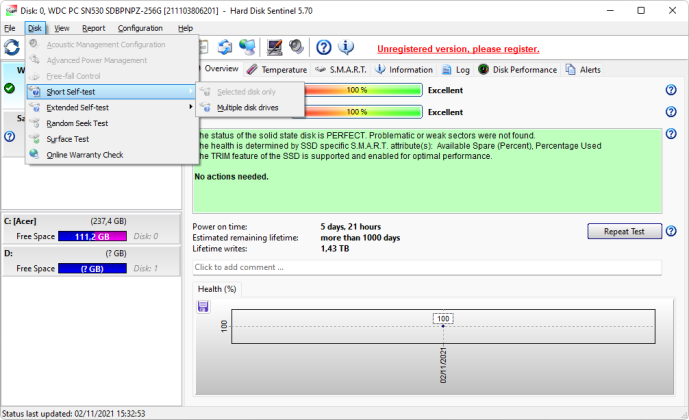Click the help icon in left disk panel

[x=10, y=136]
